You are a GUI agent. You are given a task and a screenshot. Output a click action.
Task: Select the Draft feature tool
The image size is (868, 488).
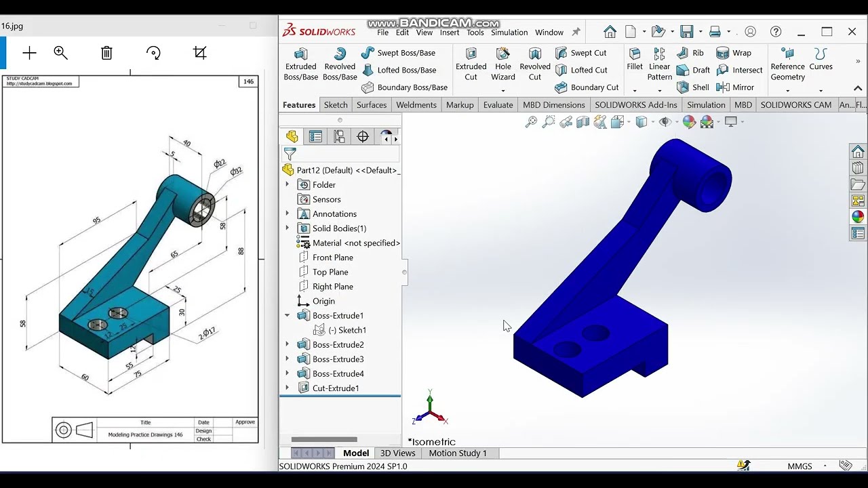tap(693, 70)
